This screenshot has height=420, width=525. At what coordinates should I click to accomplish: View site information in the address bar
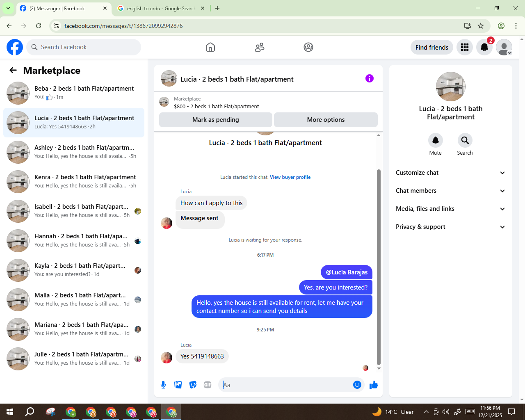[56, 26]
